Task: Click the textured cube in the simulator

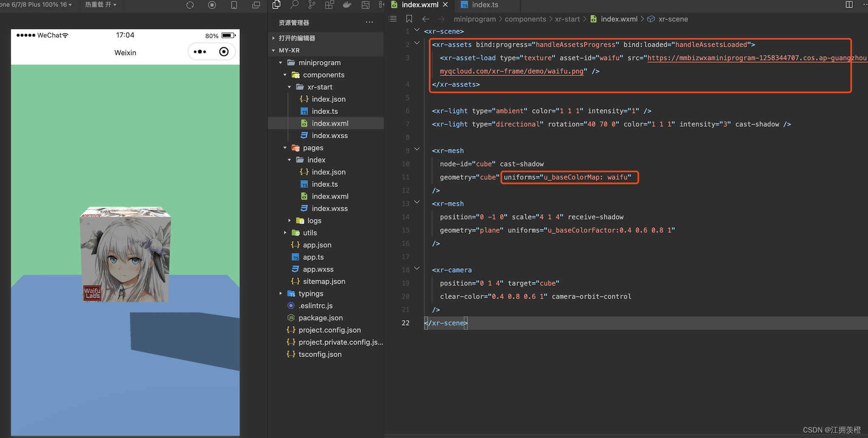Action: (x=125, y=254)
